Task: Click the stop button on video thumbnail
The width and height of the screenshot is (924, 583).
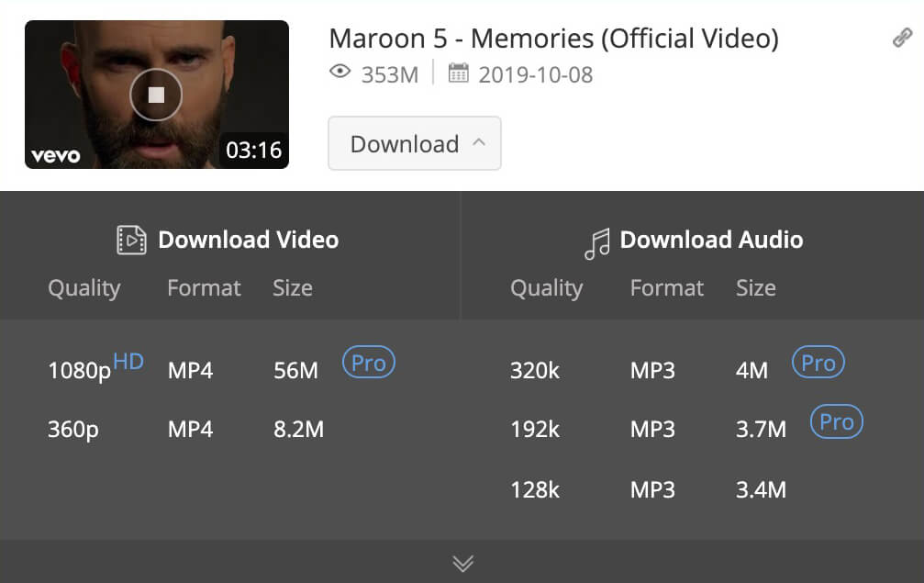Action: tap(156, 95)
